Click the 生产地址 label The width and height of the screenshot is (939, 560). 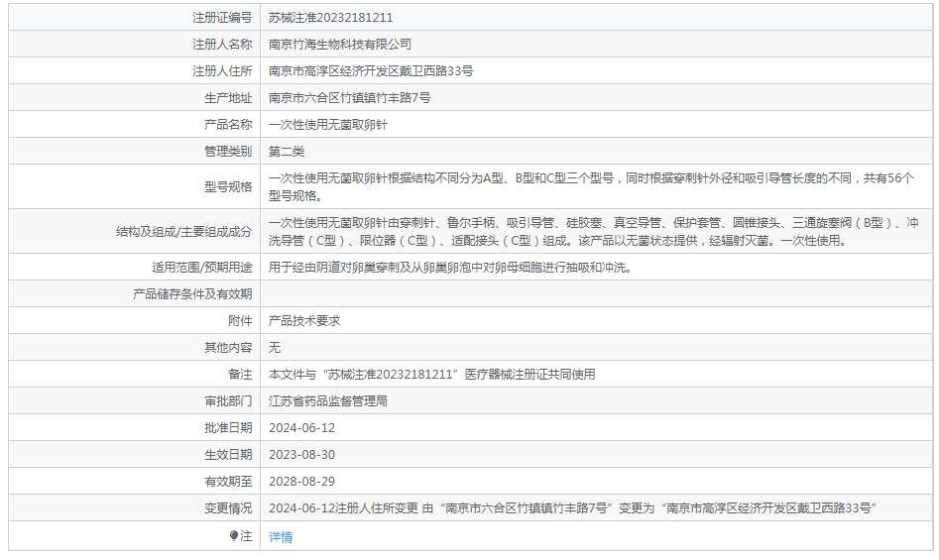[228, 97]
